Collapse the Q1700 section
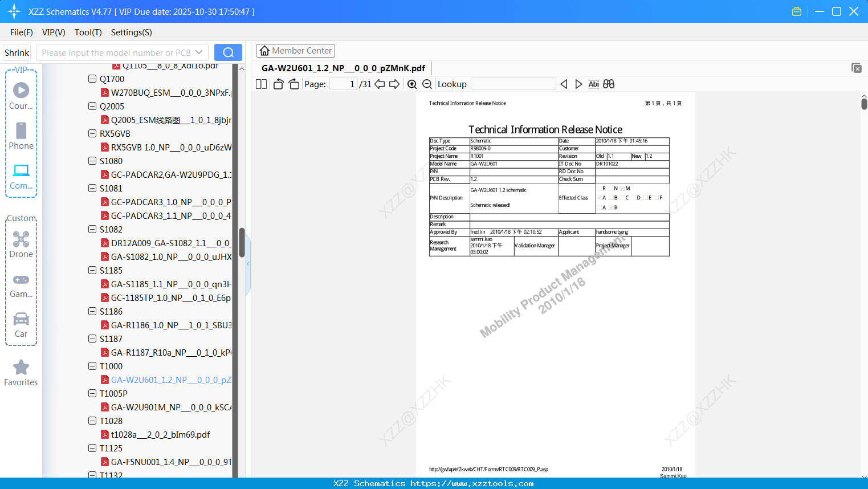 point(92,79)
